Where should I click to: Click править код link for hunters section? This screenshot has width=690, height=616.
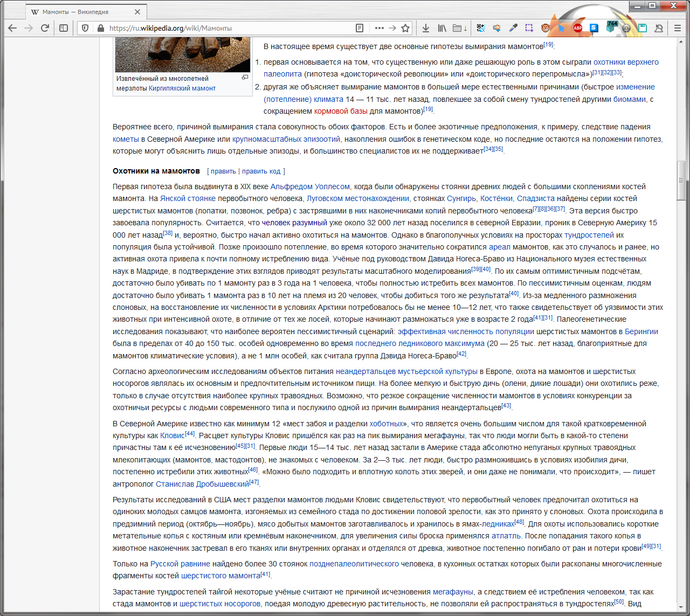(261, 171)
